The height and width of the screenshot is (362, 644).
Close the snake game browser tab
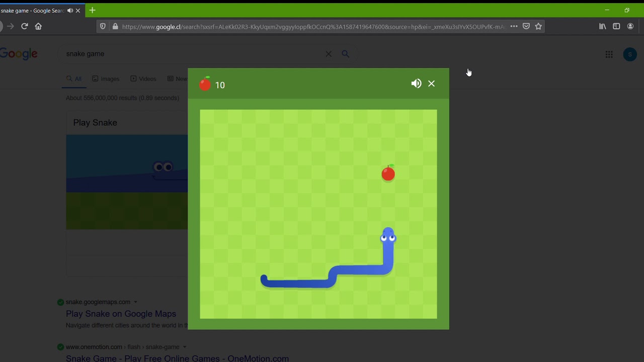click(78, 11)
